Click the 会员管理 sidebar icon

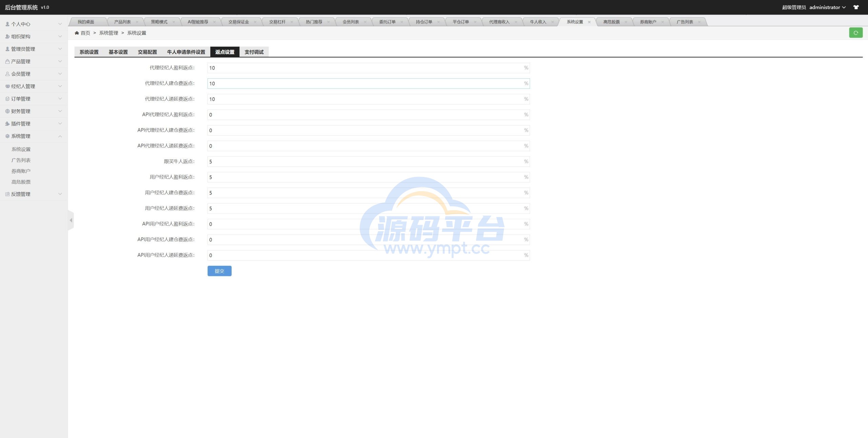[7, 74]
